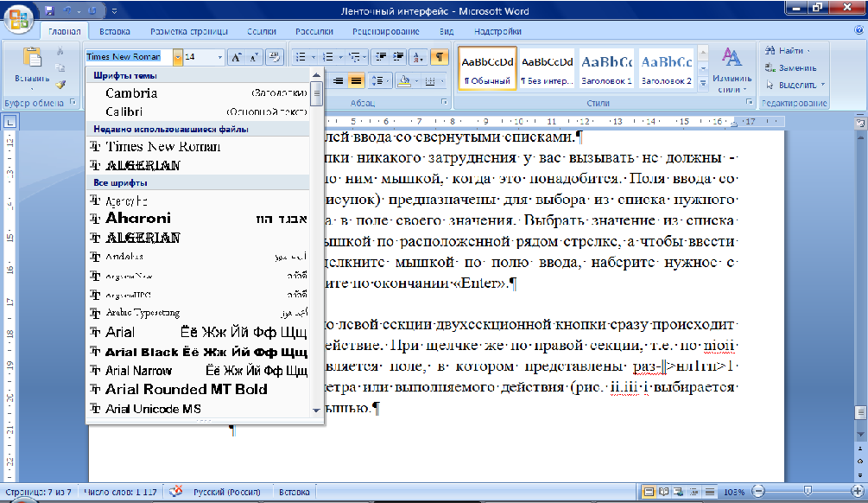The image size is (868, 503).
Task: Choose Arial Rounded MT Bold font
Action: click(x=198, y=390)
